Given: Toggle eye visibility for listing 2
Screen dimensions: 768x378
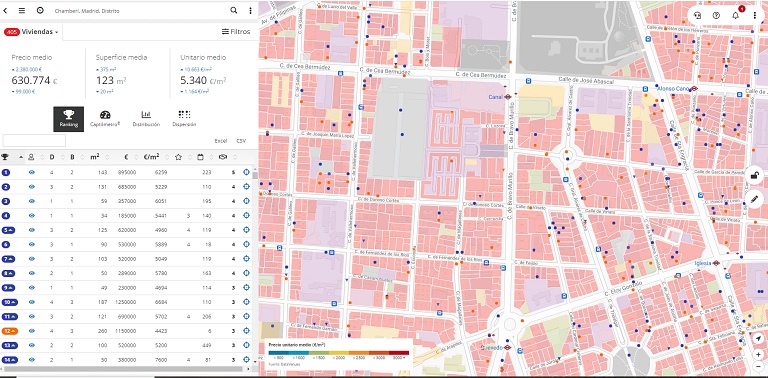Looking at the screenshot, I should pyautogui.click(x=32, y=187).
